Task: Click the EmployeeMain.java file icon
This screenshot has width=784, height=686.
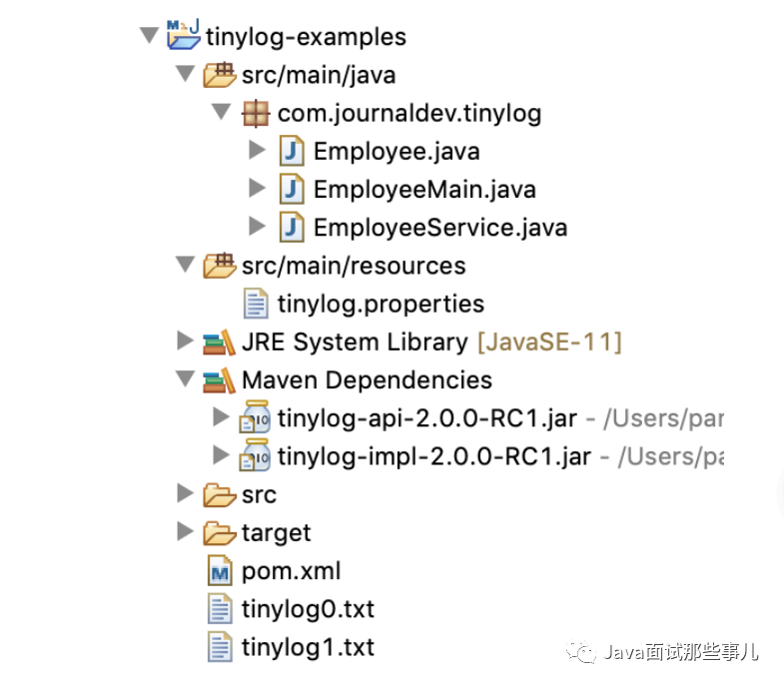Action: pos(292,189)
